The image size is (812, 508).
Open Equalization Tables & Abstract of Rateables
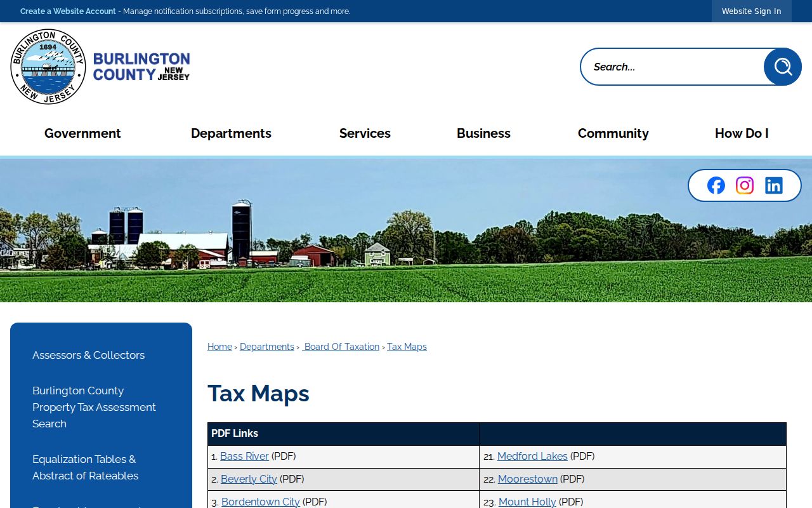[x=85, y=467]
